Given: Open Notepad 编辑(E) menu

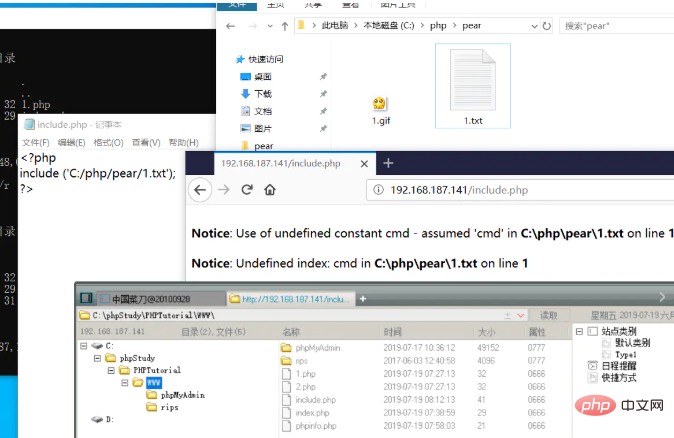Looking at the screenshot, I should coord(71,143).
